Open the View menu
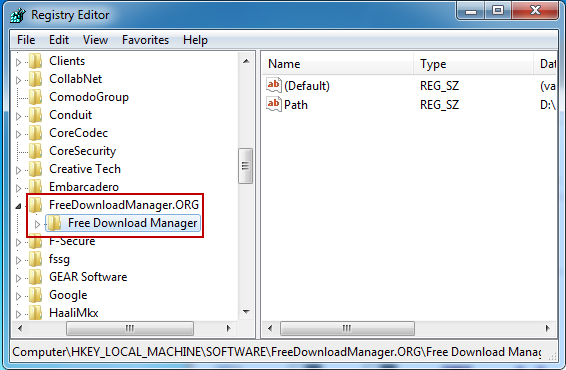This screenshot has height=370, width=566. pyautogui.click(x=95, y=40)
